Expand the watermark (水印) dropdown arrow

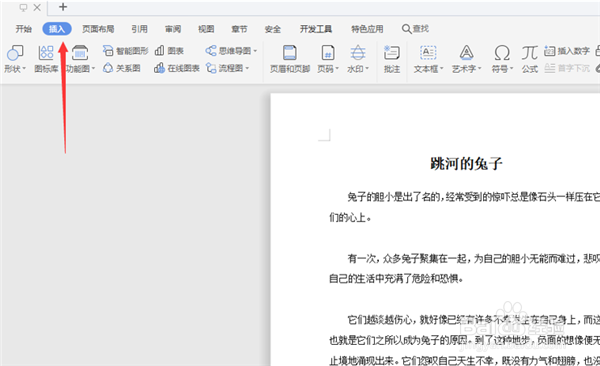(x=367, y=69)
